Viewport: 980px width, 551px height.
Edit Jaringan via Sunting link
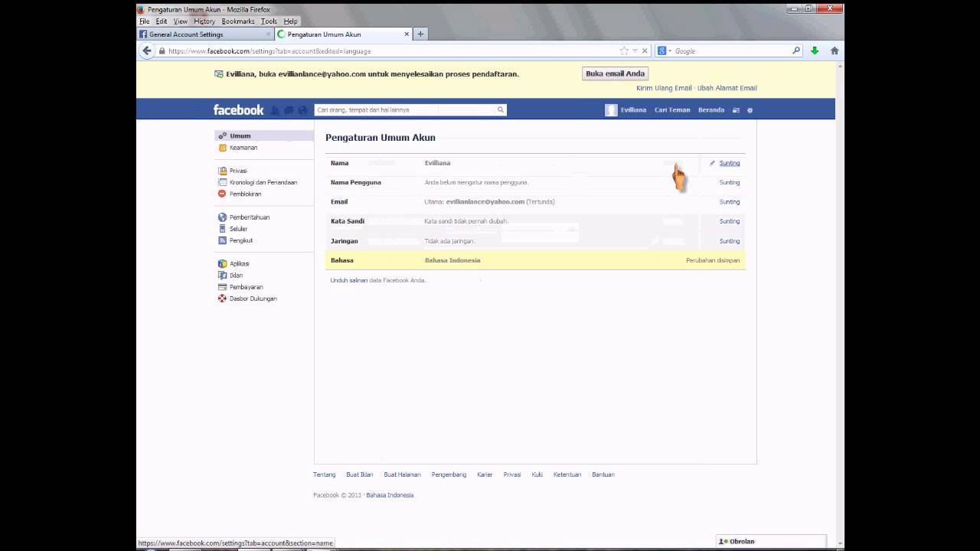(x=729, y=241)
